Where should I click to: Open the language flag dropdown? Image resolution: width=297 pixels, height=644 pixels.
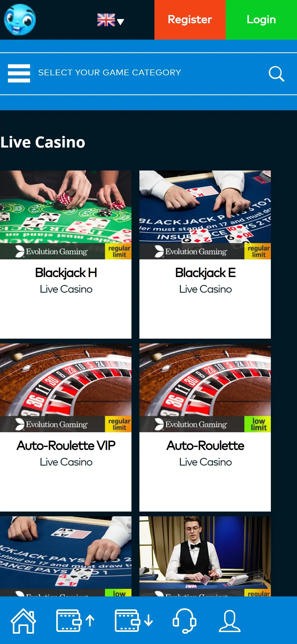111,20
